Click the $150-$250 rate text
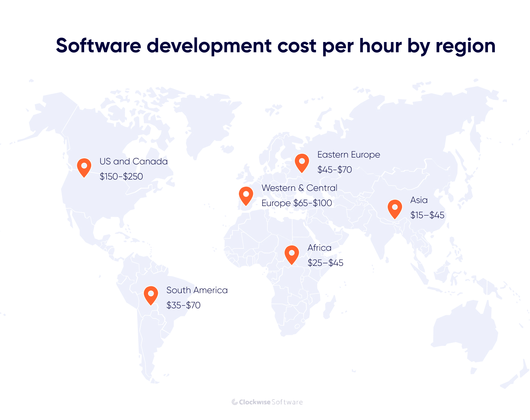This screenshot has width=530, height=420. (121, 176)
